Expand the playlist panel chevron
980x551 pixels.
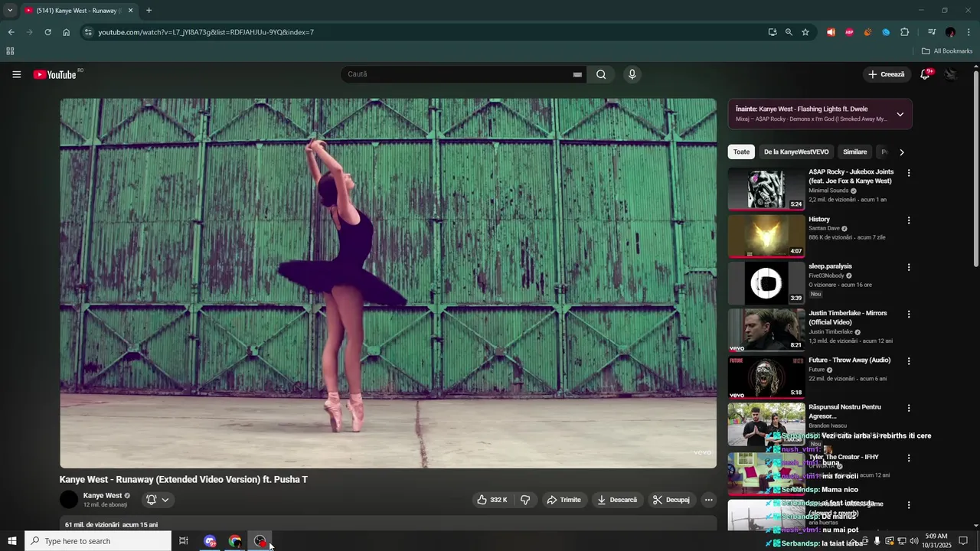[x=900, y=114]
